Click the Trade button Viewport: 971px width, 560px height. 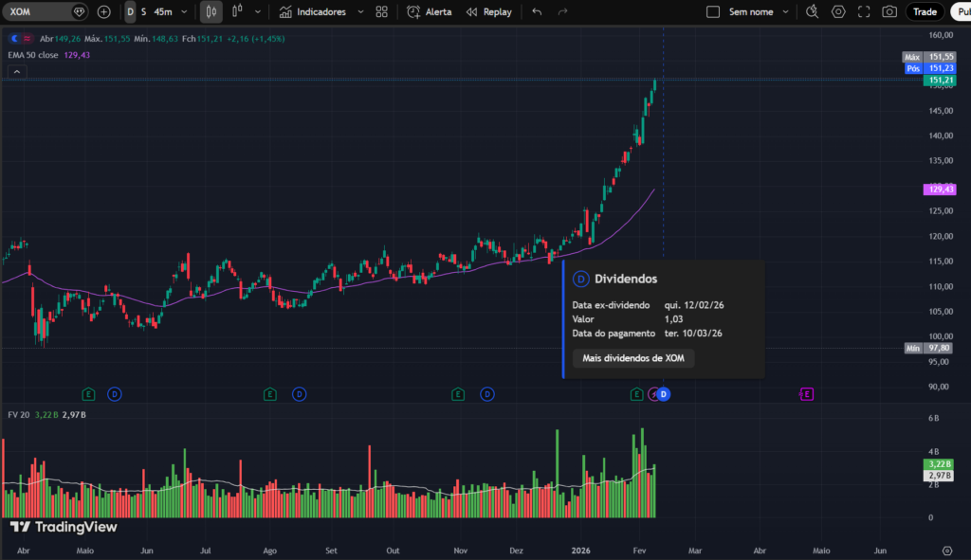tap(924, 11)
